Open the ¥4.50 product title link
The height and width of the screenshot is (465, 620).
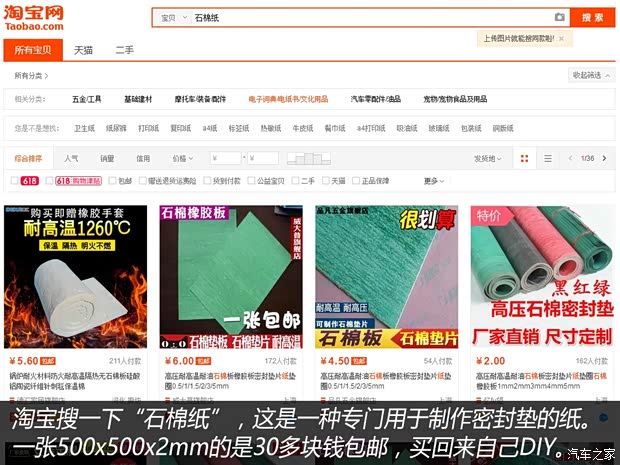386,380
